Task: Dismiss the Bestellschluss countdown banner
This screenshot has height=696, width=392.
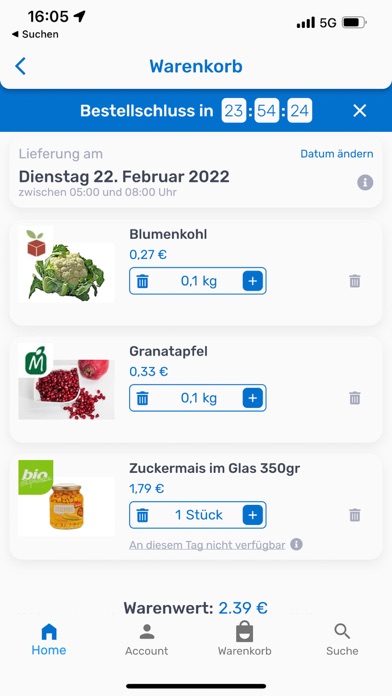Action: (x=359, y=111)
